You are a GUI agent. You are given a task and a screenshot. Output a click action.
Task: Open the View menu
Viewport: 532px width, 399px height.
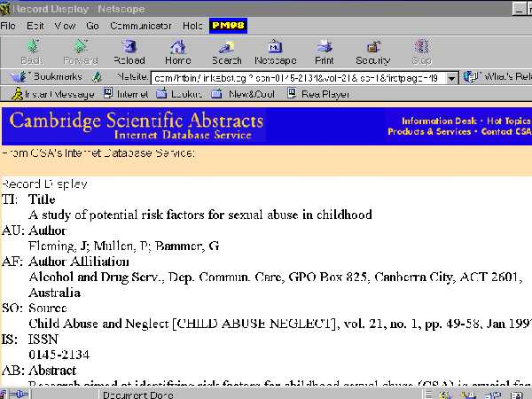[65, 26]
